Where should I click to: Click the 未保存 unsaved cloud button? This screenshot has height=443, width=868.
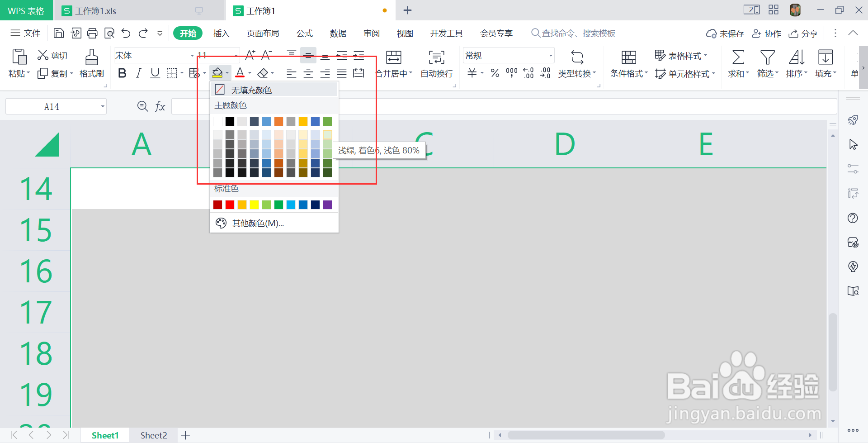click(x=725, y=33)
